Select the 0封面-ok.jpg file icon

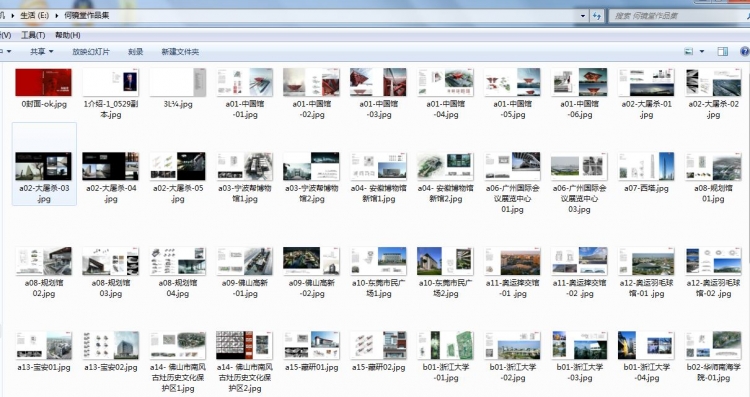(x=43, y=82)
